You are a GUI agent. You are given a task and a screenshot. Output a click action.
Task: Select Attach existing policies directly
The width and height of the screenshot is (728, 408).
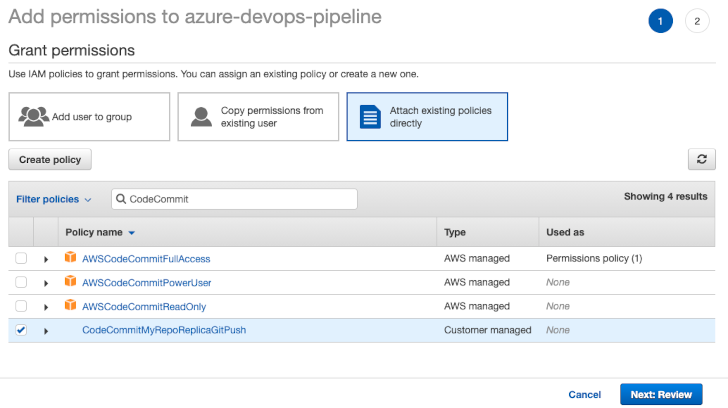[x=427, y=117]
